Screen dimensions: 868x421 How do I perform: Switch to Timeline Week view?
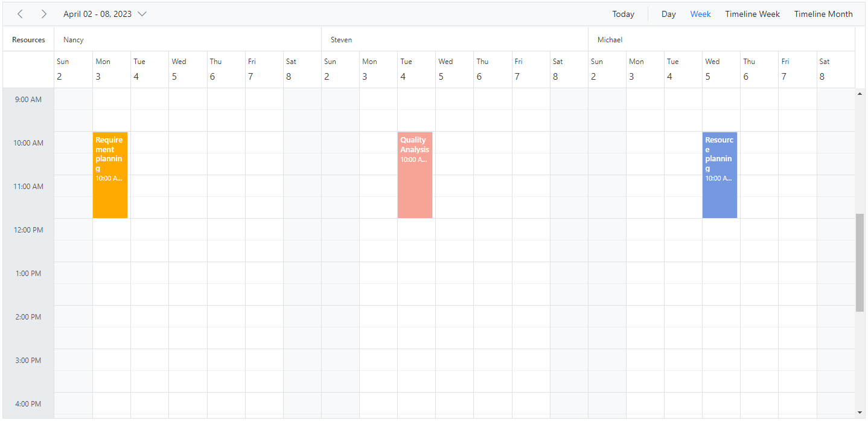click(752, 14)
